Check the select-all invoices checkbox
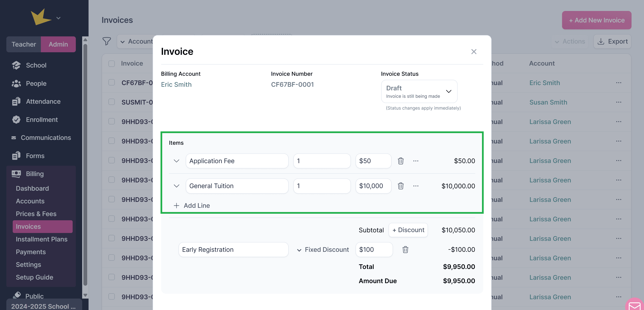This screenshot has width=644, height=310. (112, 63)
